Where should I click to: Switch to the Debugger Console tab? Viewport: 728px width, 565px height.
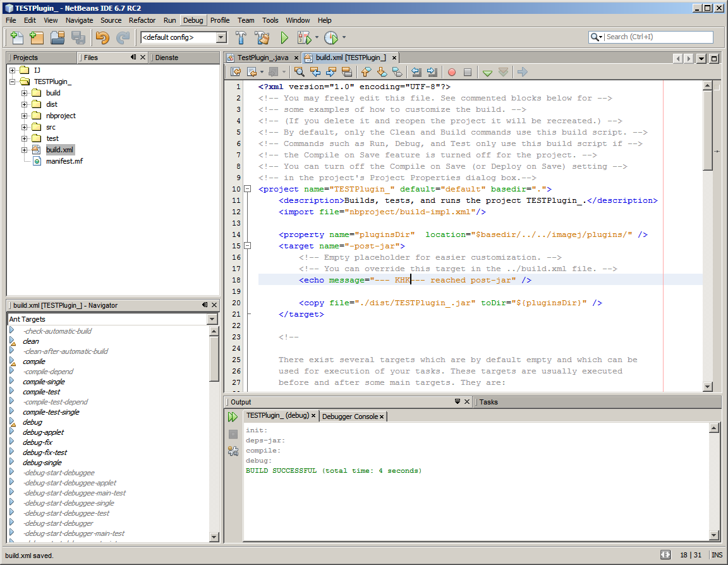(x=349, y=416)
